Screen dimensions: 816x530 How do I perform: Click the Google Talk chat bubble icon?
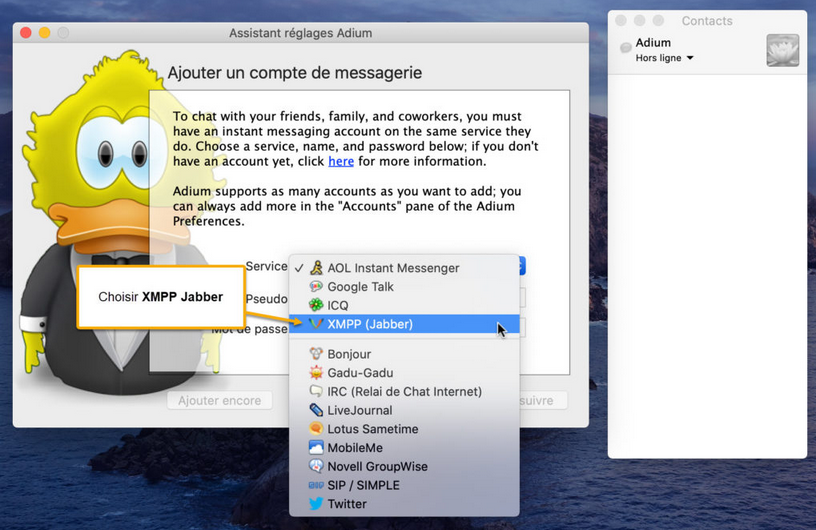coord(316,286)
